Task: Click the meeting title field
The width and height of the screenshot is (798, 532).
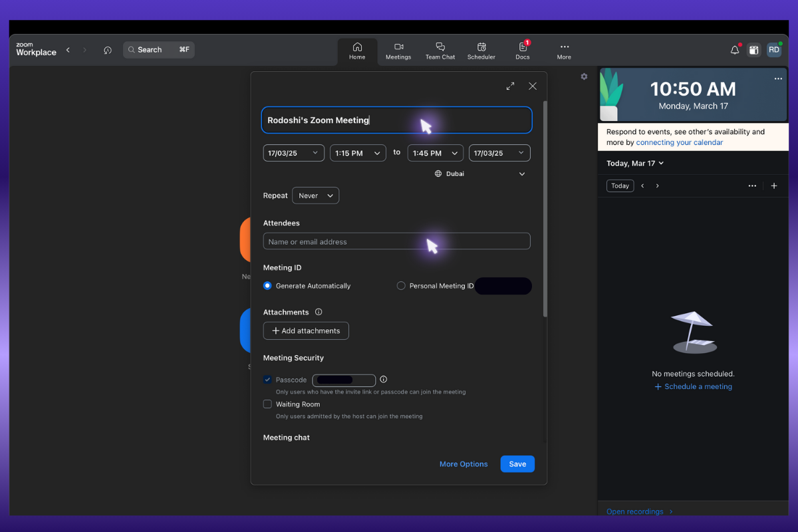Action: [397, 120]
